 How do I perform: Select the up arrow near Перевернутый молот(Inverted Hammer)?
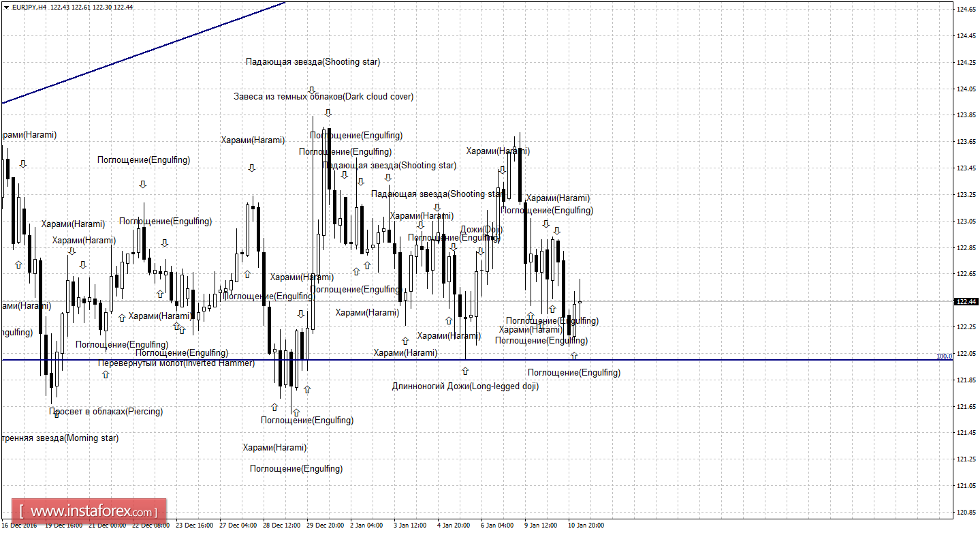[106, 374]
